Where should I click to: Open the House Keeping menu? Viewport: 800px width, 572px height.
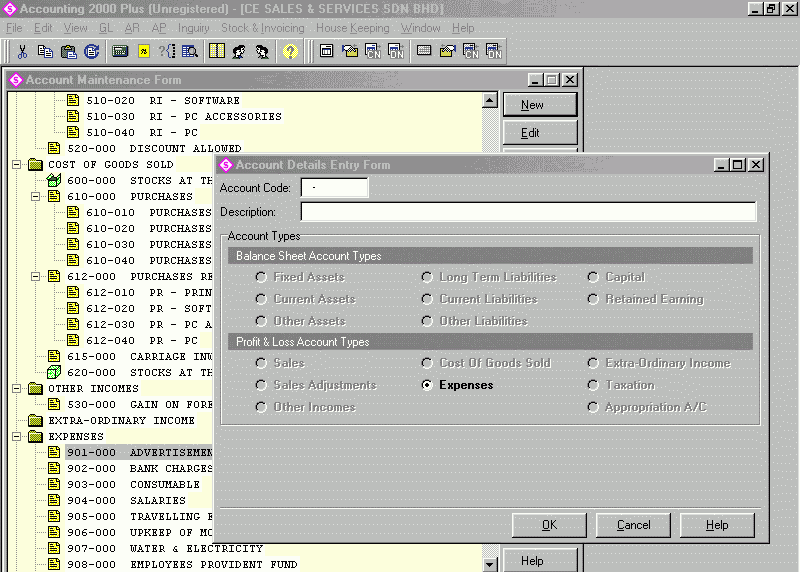tap(353, 28)
